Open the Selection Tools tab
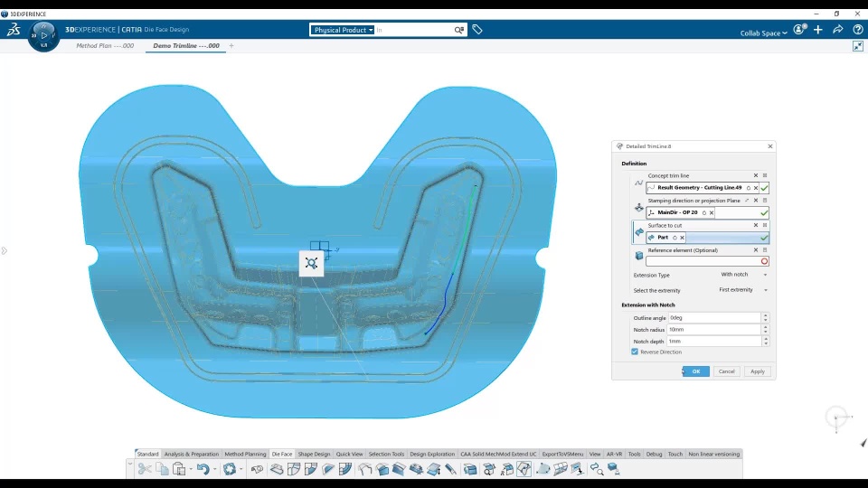Viewport: 868px width, 488px height. click(386, 455)
